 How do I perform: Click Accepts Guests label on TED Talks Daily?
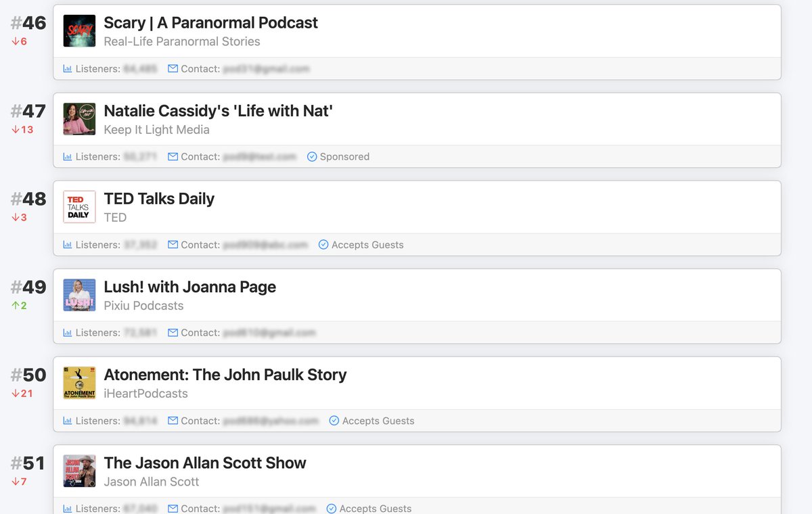(x=367, y=244)
